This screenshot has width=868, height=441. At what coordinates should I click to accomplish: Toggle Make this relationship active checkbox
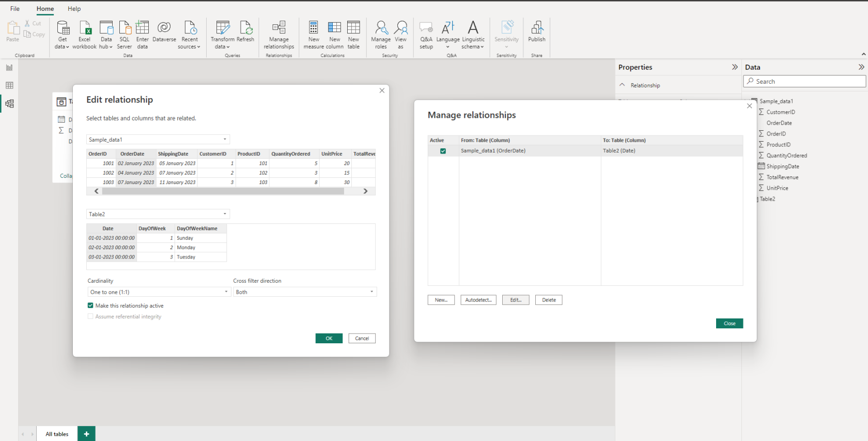pos(90,306)
